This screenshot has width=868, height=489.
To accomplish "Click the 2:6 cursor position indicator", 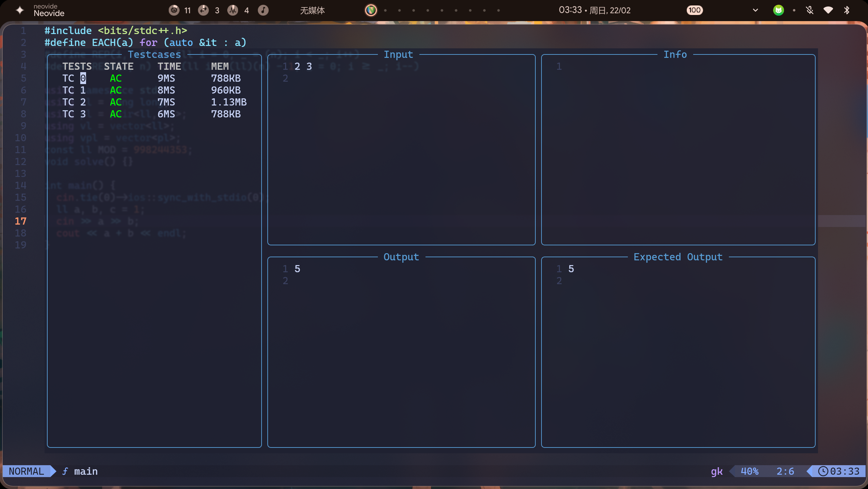I will [785, 471].
